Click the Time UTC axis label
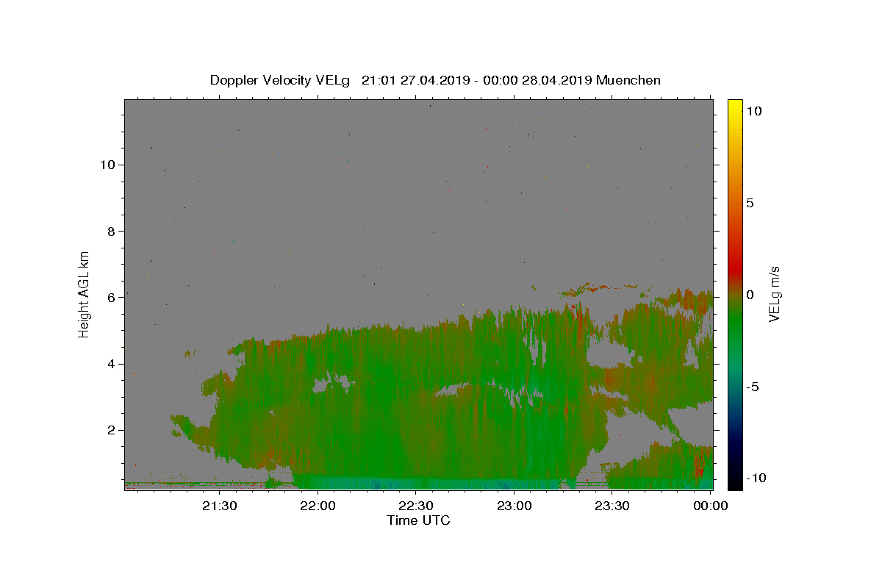 (418, 520)
